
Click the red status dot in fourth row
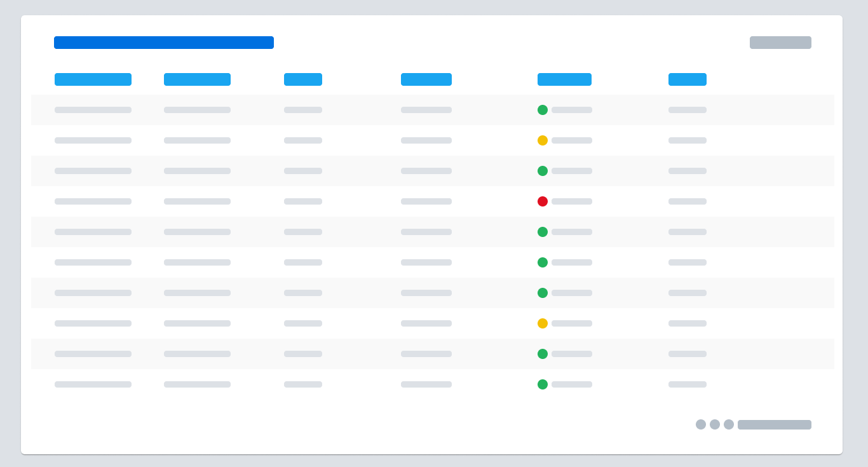point(543,201)
